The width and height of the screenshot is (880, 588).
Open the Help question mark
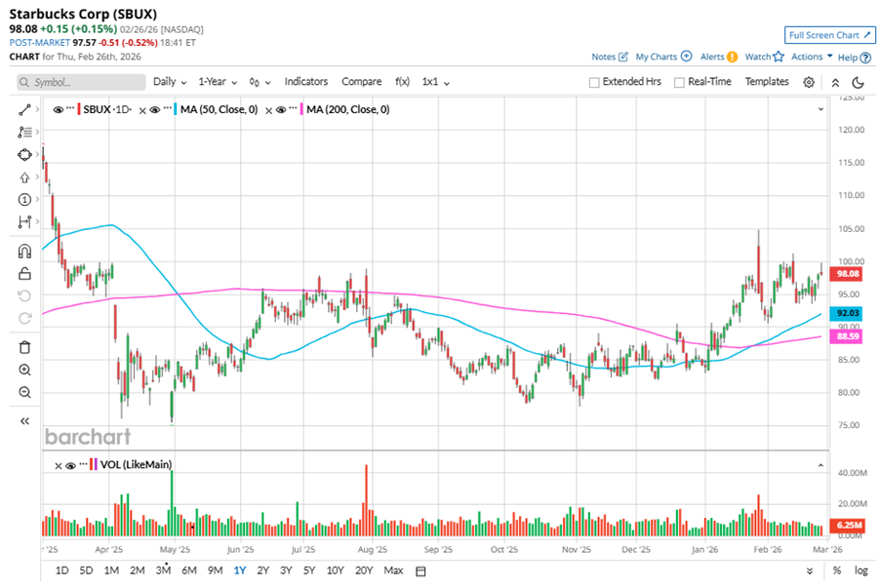pos(865,58)
